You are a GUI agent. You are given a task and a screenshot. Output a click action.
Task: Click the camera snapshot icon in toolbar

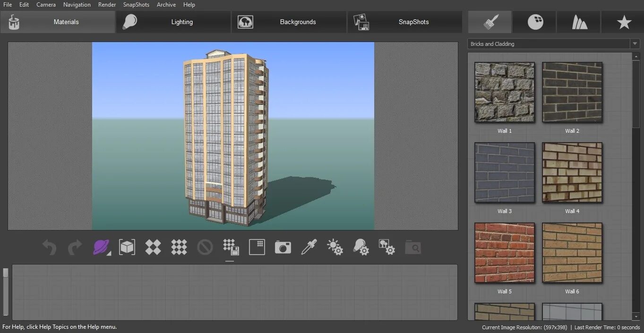[x=283, y=247]
